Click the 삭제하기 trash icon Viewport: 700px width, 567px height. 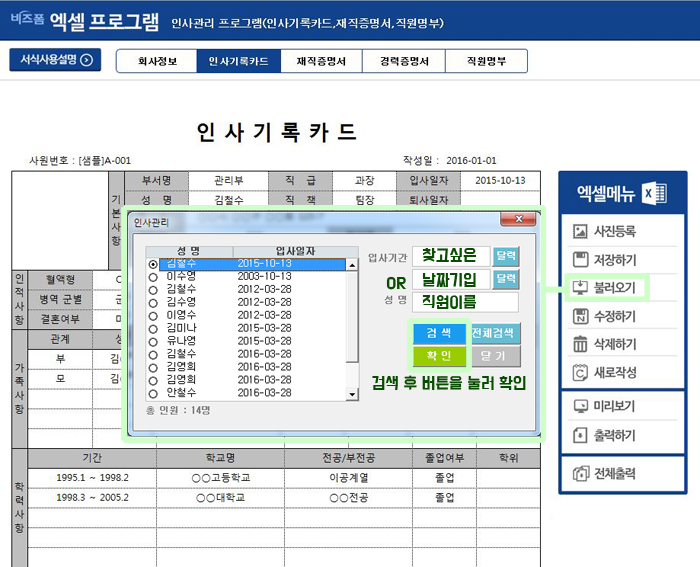click(x=580, y=344)
